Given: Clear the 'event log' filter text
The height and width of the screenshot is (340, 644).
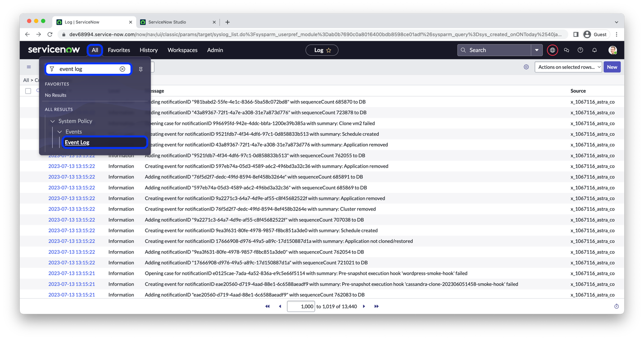Looking at the screenshot, I should [122, 69].
